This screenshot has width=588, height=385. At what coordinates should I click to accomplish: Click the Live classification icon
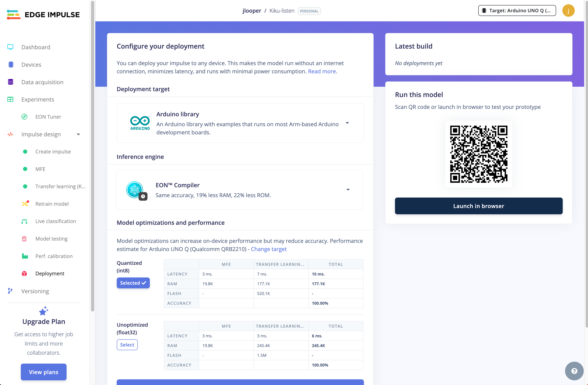click(x=24, y=221)
